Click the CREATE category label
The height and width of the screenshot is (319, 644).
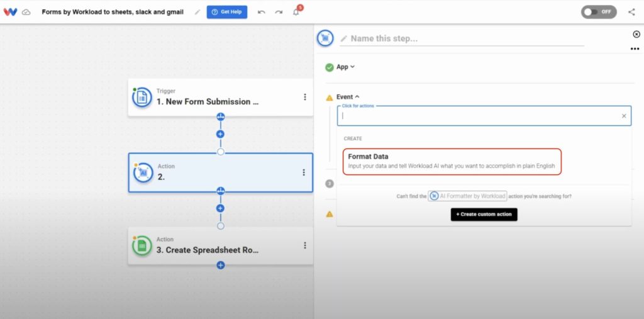click(353, 138)
